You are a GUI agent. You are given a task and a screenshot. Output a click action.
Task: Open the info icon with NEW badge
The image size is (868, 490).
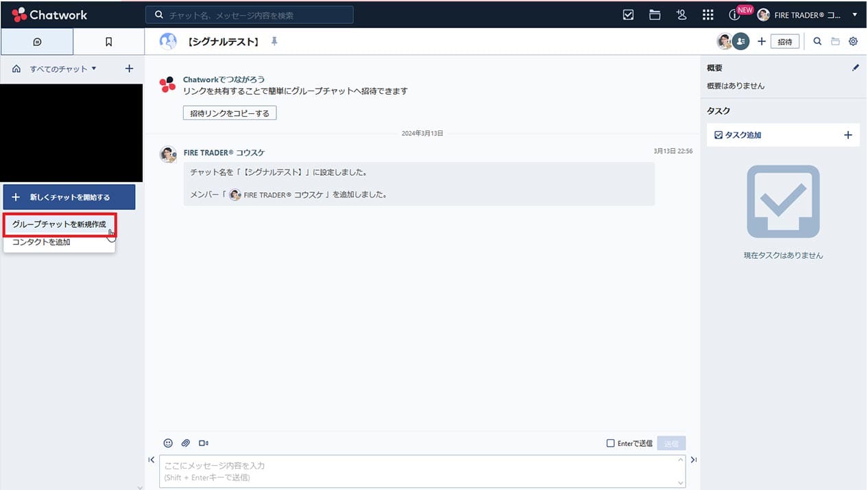(734, 15)
